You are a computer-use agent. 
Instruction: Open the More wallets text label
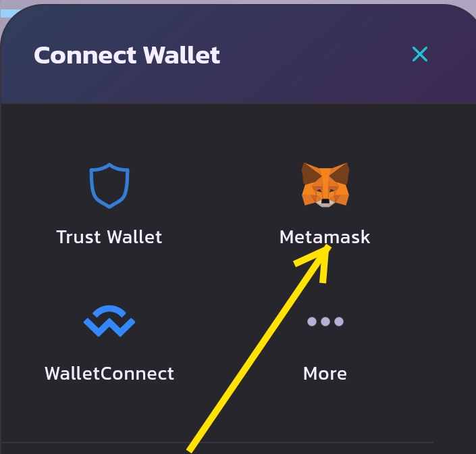point(325,374)
